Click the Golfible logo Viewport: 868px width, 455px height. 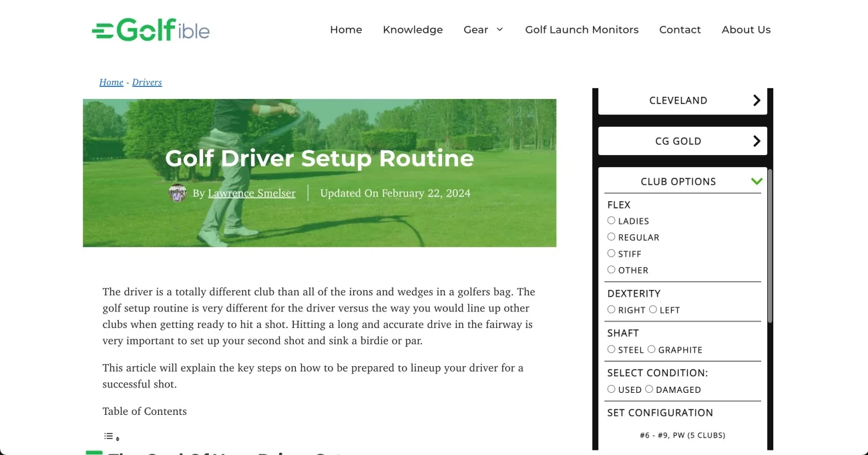pos(151,29)
